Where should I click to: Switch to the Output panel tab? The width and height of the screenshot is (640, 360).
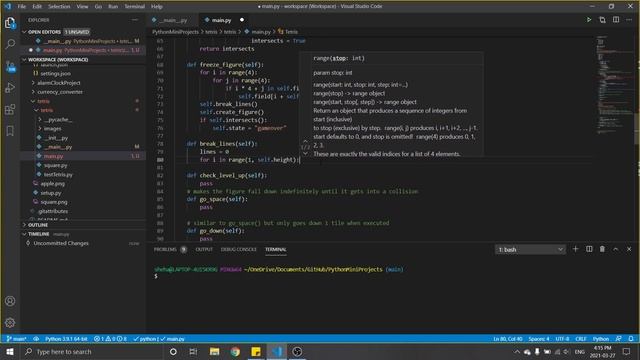pyautogui.click(x=204, y=249)
